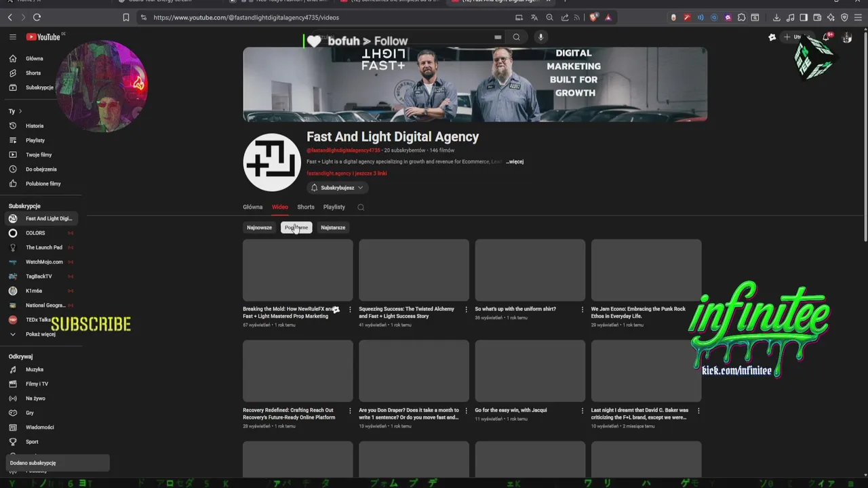Open YouTube notifications bell
Image resolution: width=868 pixels, height=488 pixels.
(x=826, y=37)
